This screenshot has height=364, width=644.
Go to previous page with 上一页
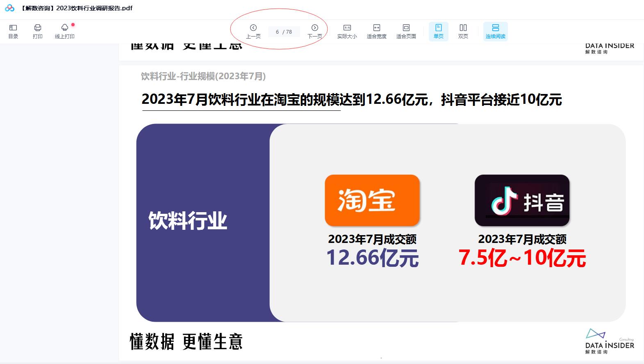tap(253, 31)
